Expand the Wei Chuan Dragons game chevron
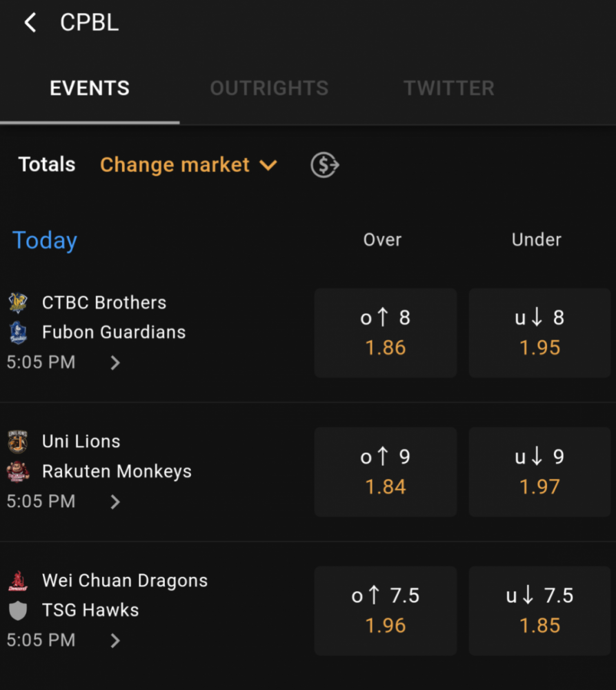Screen dimensions: 616x690 [x=115, y=641]
